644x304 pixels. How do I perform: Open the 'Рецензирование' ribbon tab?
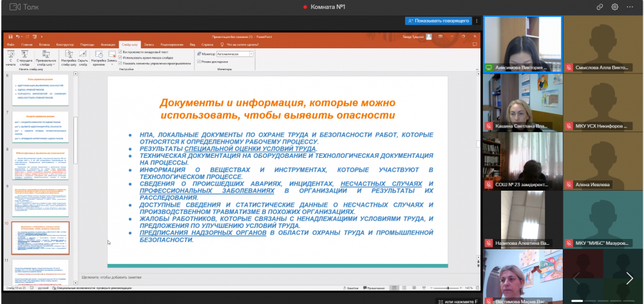tap(173, 45)
